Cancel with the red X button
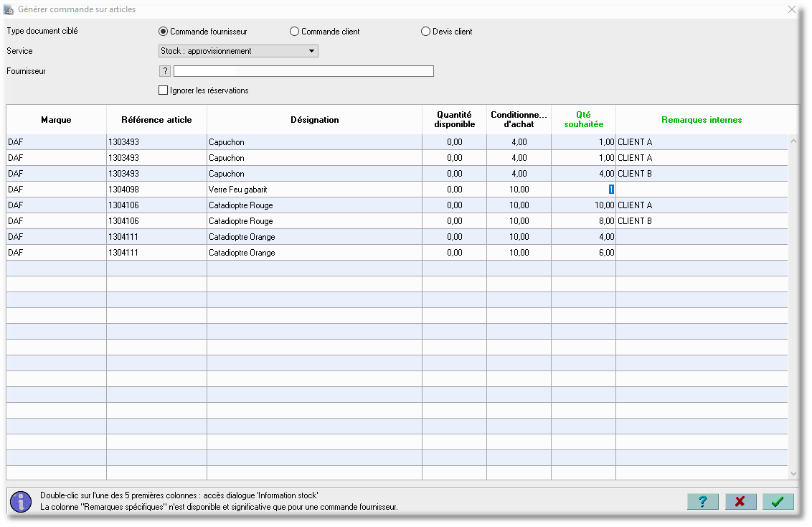 (740, 502)
